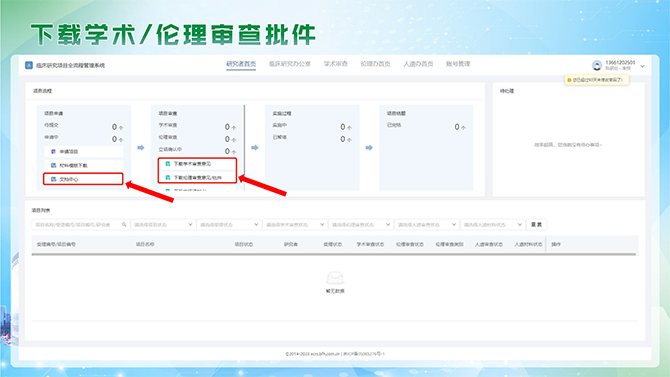
Task: Switch to the 人遗办首页 tab
Action: pyautogui.click(x=418, y=64)
